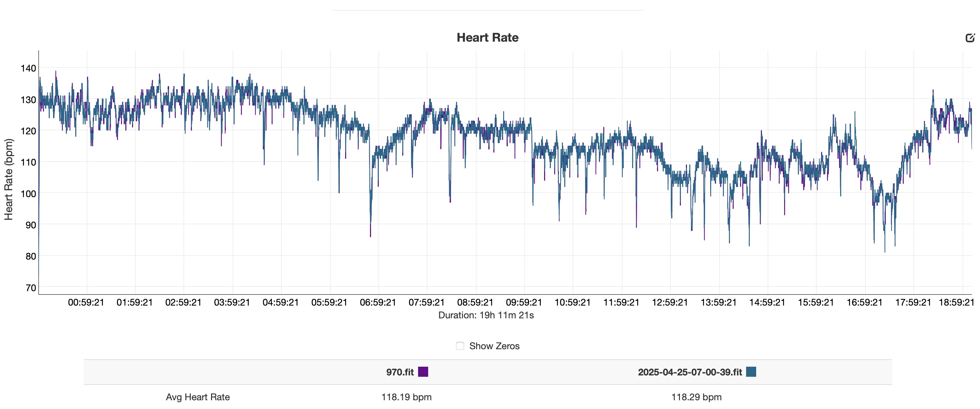Image resolution: width=980 pixels, height=409 pixels.
Task: Click the 09:59:21 time axis label
Action: tap(524, 303)
